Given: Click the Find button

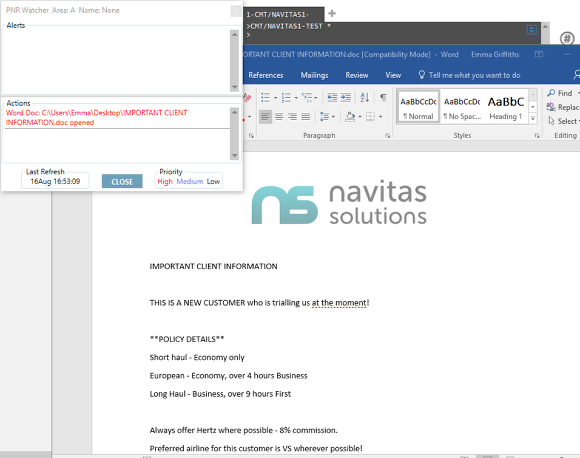Looking at the screenshot, I should coord(560,93).
